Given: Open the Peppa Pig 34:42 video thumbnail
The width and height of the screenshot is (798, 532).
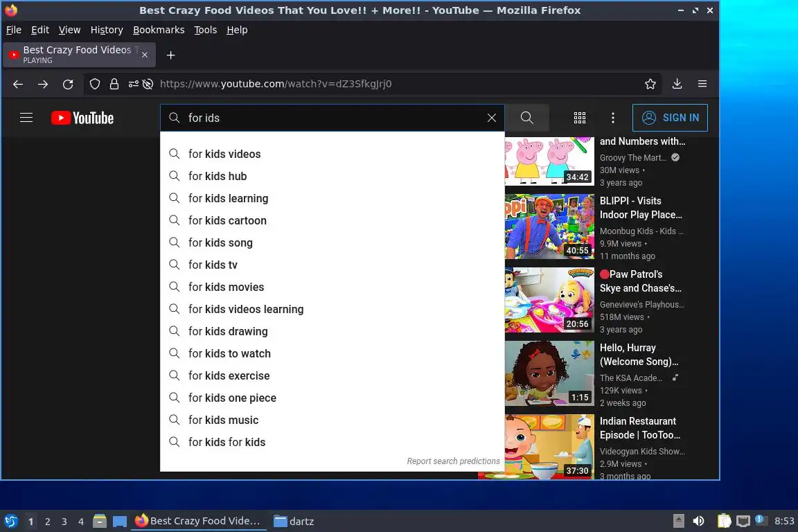Looking at the screenshot, I should tap(549, 161).
